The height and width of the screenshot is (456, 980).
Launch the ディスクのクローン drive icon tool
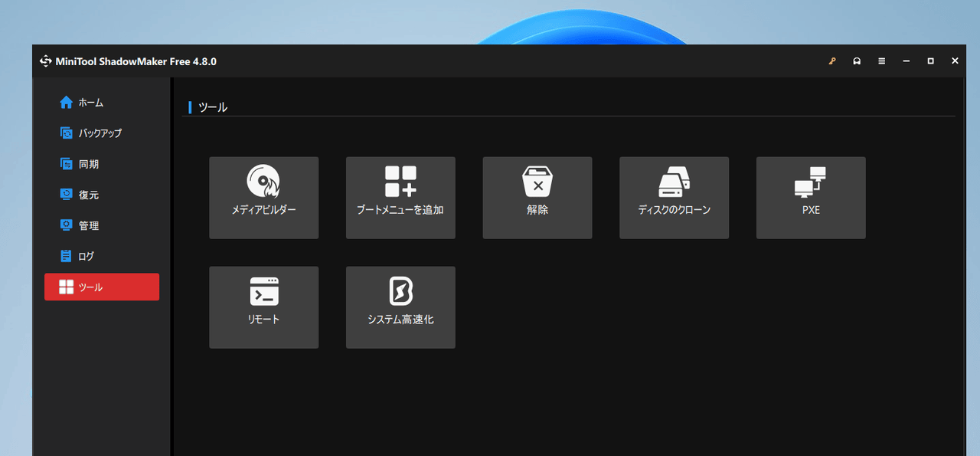tap(674, 182)
